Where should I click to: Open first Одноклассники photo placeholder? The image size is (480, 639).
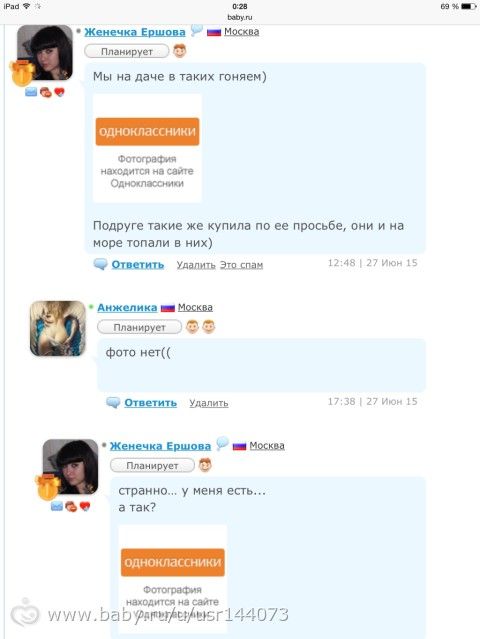click(x=148, y=149)
